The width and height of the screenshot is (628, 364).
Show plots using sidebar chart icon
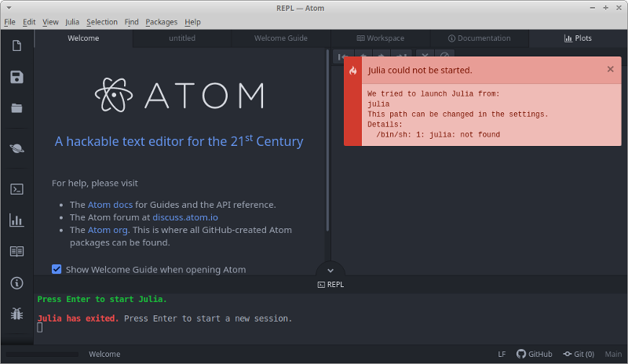pyautogui.click(x=16, y=220)
